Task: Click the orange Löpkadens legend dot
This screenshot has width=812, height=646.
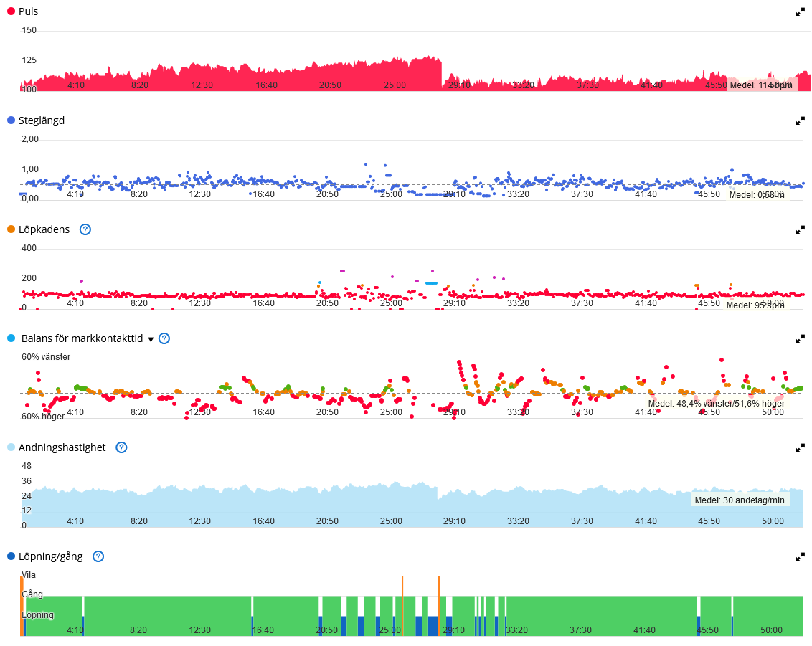Action: click(11, 229)
